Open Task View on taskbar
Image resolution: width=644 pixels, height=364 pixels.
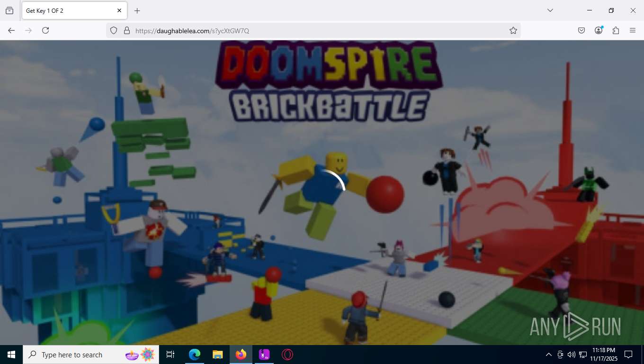[170, 355]
